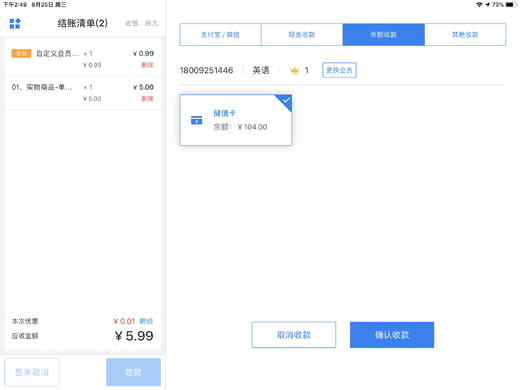520x390 pixels.
Task: Click the 收款 button in the left panel
Action: 133,372
